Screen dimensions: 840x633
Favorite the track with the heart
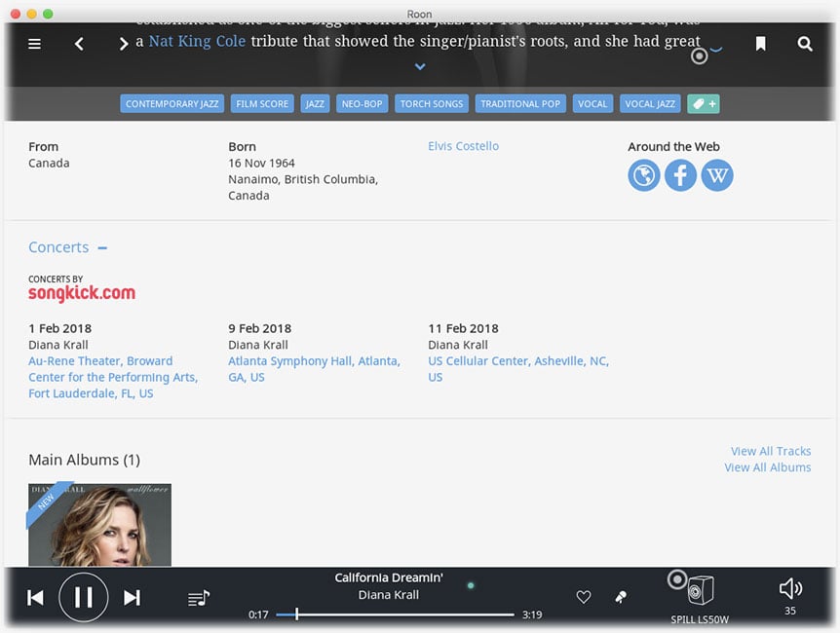584,597
